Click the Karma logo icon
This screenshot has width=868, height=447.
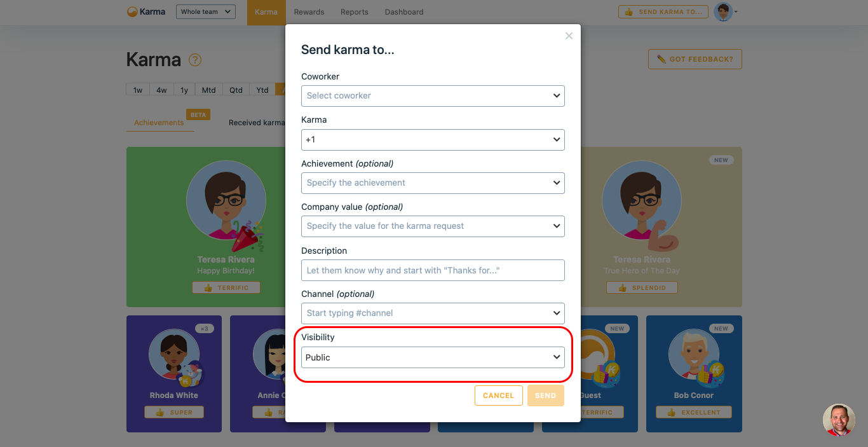(x=132, y=11)
